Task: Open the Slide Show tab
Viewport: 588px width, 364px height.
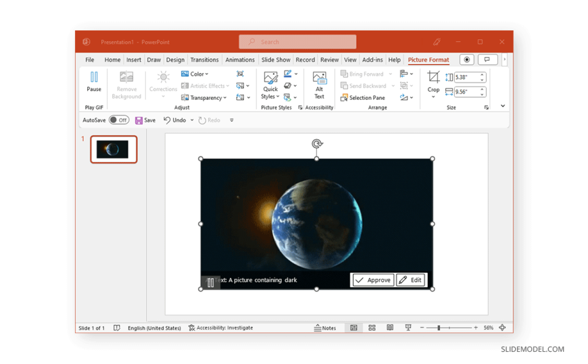Action: 276,59
